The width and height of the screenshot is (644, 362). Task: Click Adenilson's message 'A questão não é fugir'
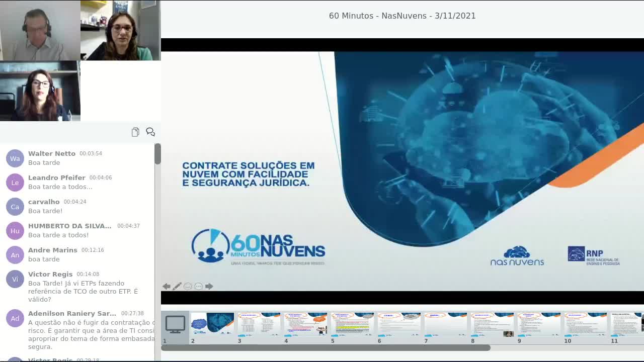click(91, 334)
